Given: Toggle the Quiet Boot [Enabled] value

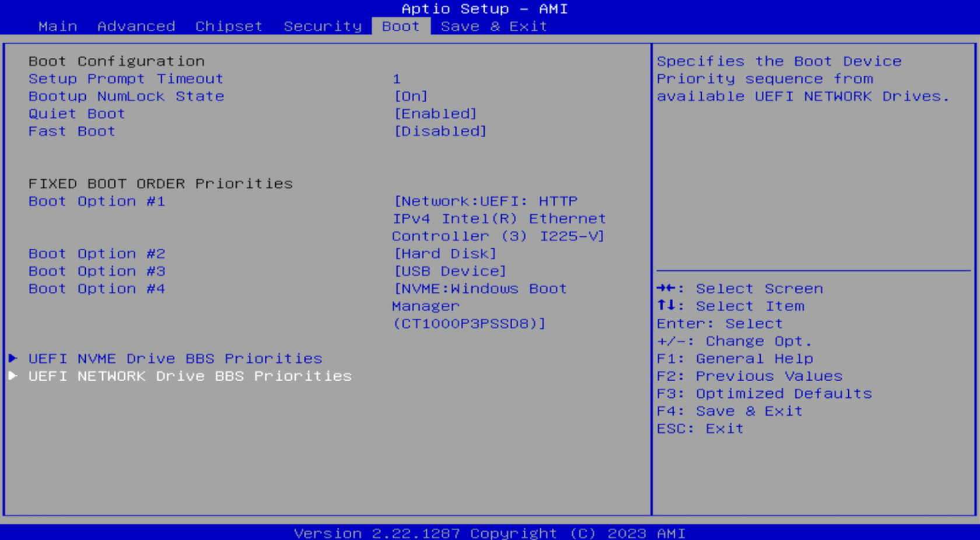Looking at the screenshot, I should (x=435, y=114).
